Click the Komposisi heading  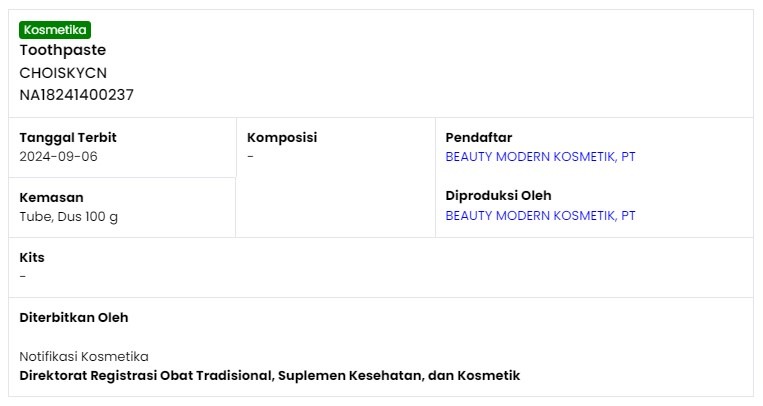(x=282, y=137)
